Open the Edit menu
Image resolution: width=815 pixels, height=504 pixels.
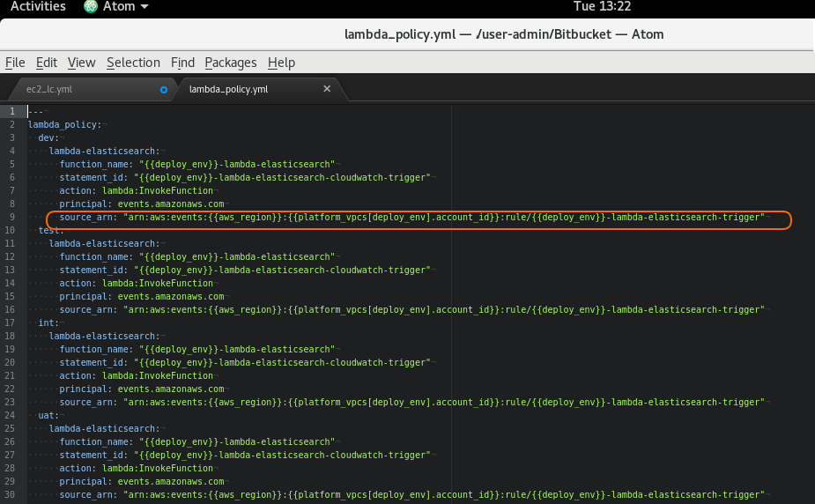[47, 63]
